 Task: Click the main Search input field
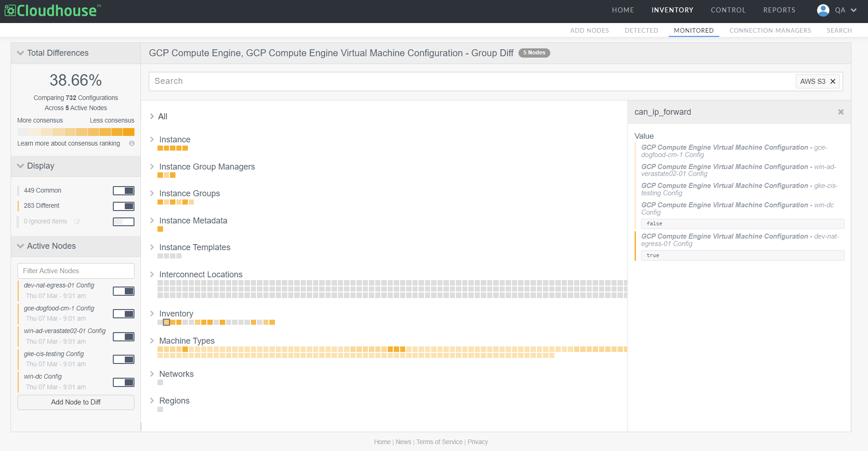(472, 82)
